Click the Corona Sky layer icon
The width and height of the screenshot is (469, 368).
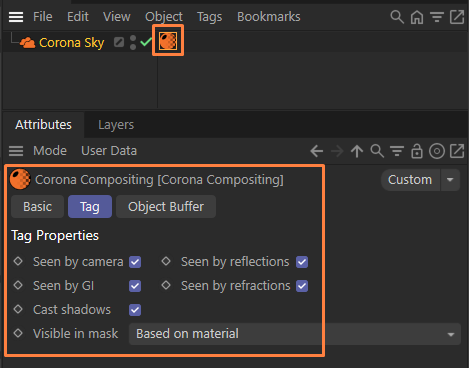click(119, 42)
